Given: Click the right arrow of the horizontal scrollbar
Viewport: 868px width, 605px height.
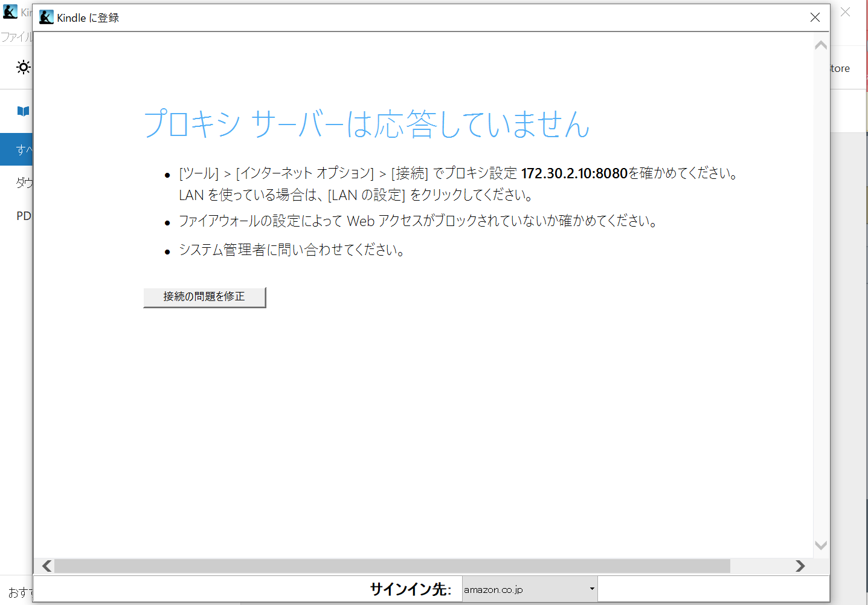Looking at the screenshot, I should [x=800, y=566].
